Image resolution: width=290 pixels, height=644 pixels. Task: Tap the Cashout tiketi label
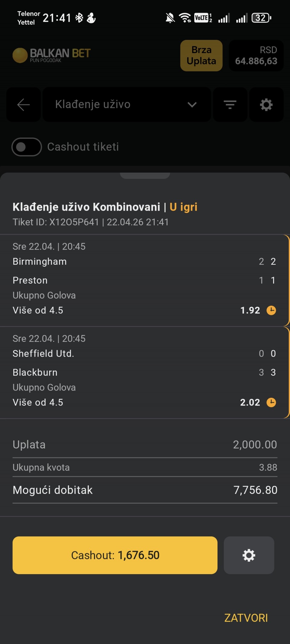point(83,147)
